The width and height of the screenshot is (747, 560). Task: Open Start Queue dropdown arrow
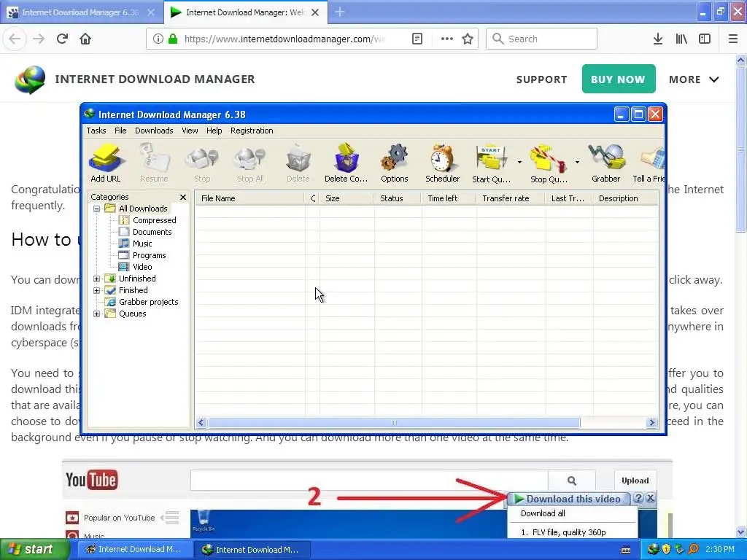(519, 163)
